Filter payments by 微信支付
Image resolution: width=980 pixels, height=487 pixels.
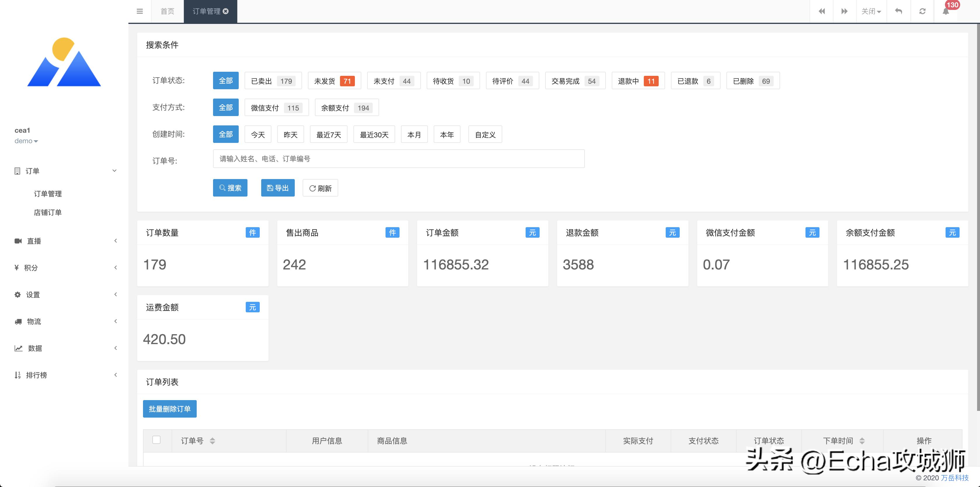point(277,108)
